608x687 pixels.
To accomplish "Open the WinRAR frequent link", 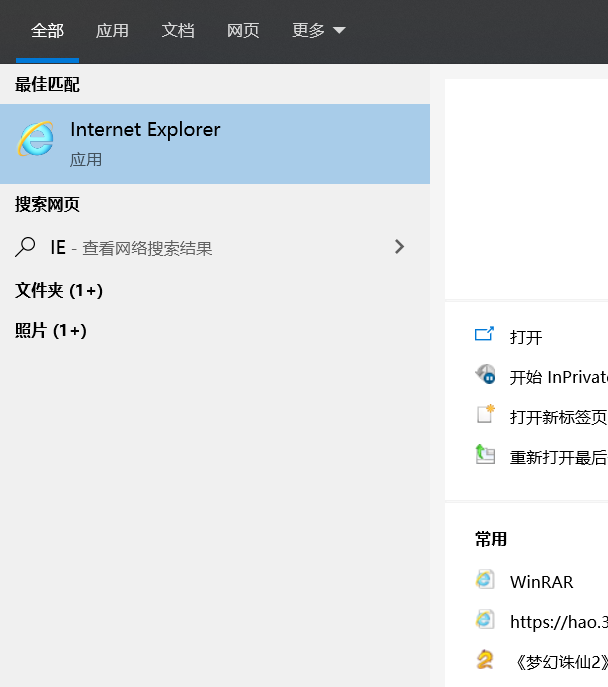I will click(x=541, y=581).
